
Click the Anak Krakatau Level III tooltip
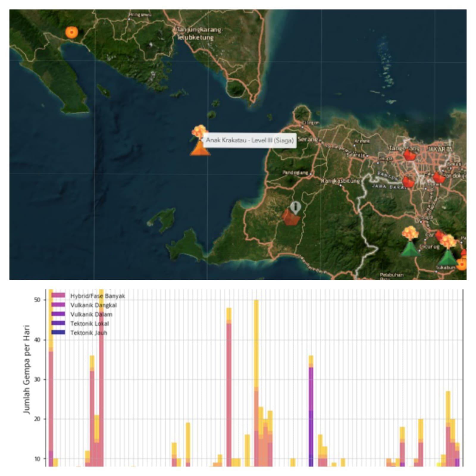click(x=250, y=140)
